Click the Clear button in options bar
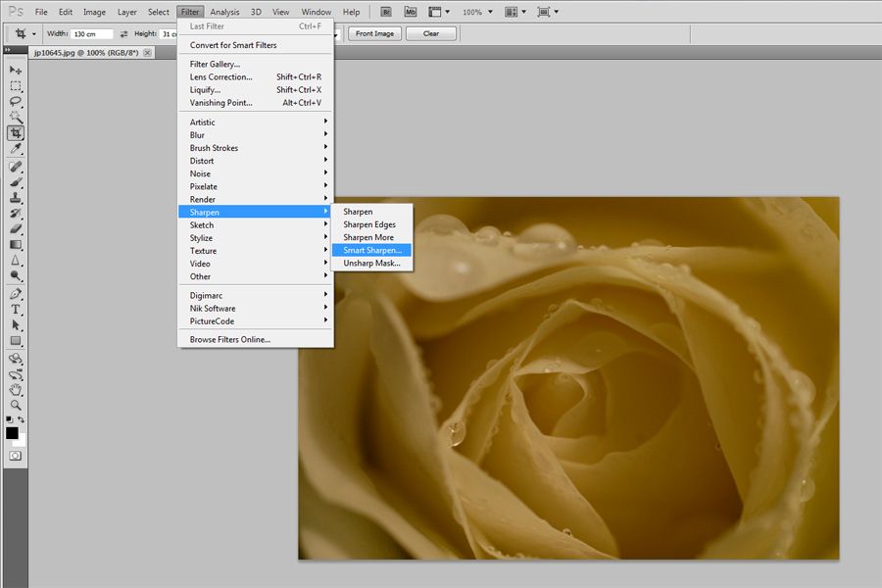The image size is (882, 588). coord(431,33)
